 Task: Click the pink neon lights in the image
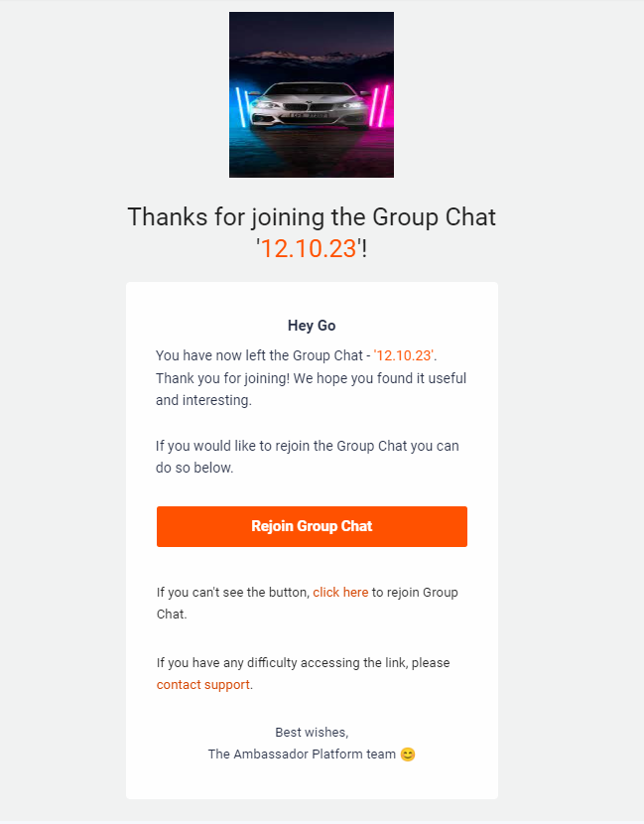(379, 106)
